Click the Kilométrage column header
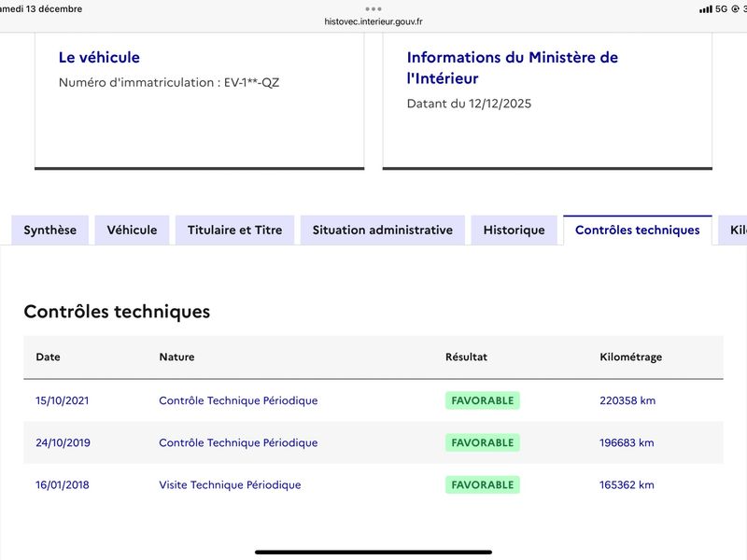The height and width of the screenshot is (560, 747). pos(631,357)
